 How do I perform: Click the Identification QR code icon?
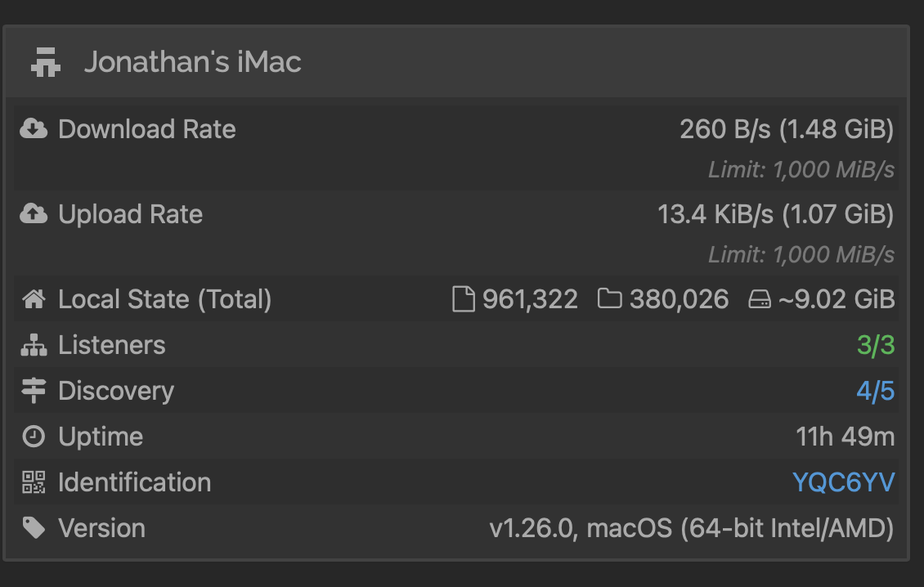(x=34, y=482)
